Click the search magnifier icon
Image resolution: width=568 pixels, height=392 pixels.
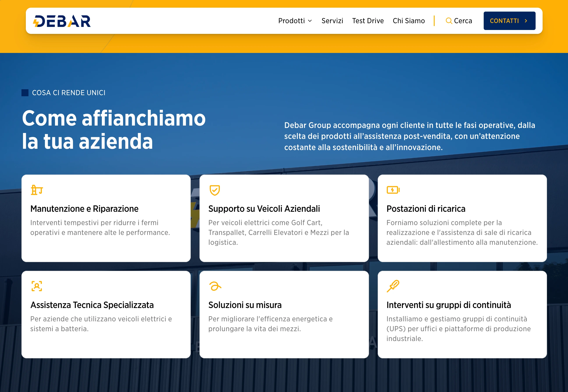(x=448, y=21)
